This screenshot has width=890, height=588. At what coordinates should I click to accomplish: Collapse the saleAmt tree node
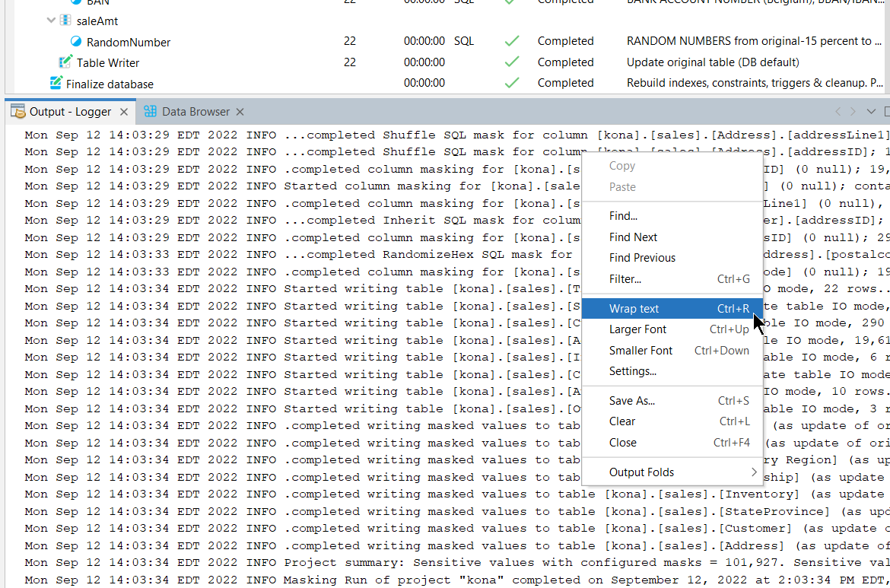[x=51, y=21]
